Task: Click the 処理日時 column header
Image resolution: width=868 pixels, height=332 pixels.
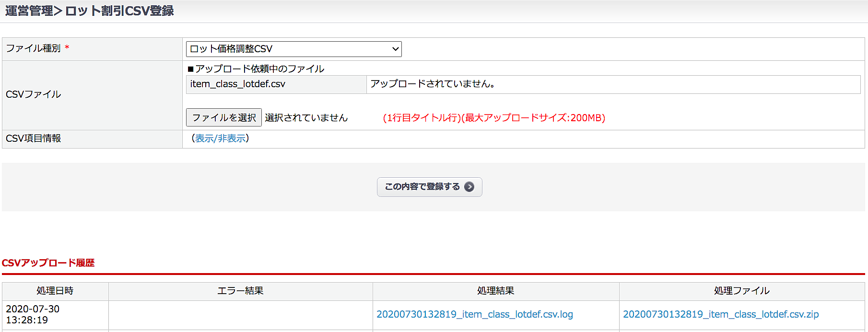Action: 55,291
